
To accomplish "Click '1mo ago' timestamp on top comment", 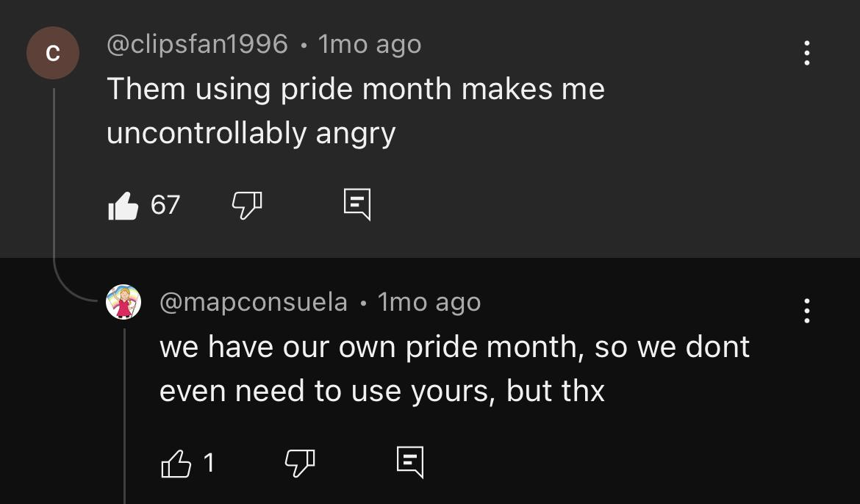I will point(370,44).
